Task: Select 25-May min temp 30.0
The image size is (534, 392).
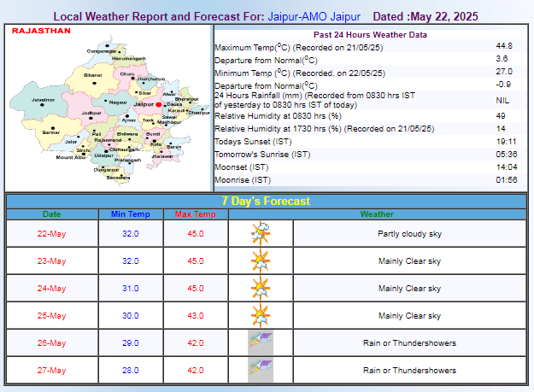Action: 131,316
